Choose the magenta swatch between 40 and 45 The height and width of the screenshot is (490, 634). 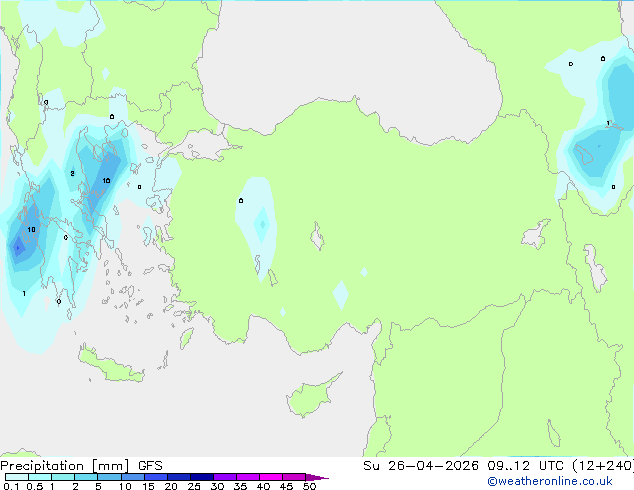[x=273, y=477]
